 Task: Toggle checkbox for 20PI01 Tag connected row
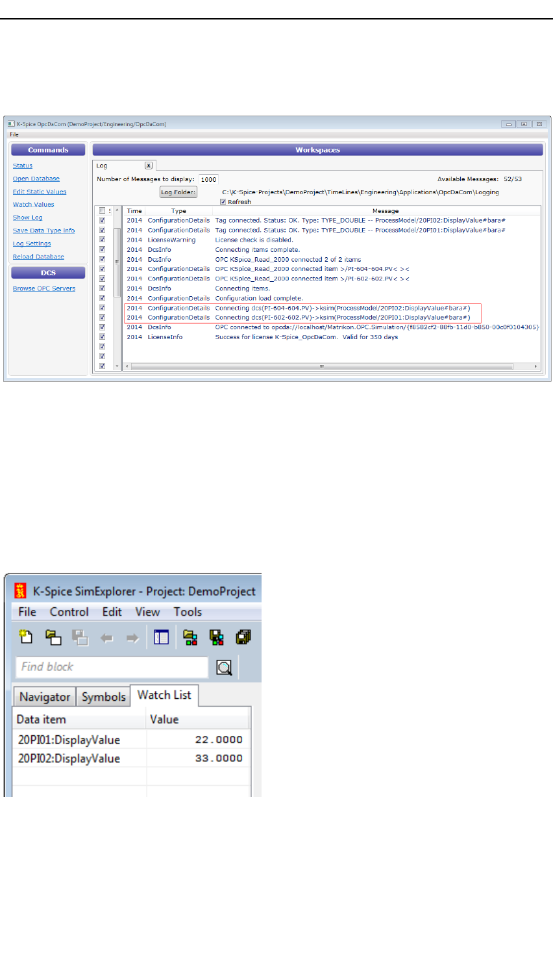click(x=102, y=230)
